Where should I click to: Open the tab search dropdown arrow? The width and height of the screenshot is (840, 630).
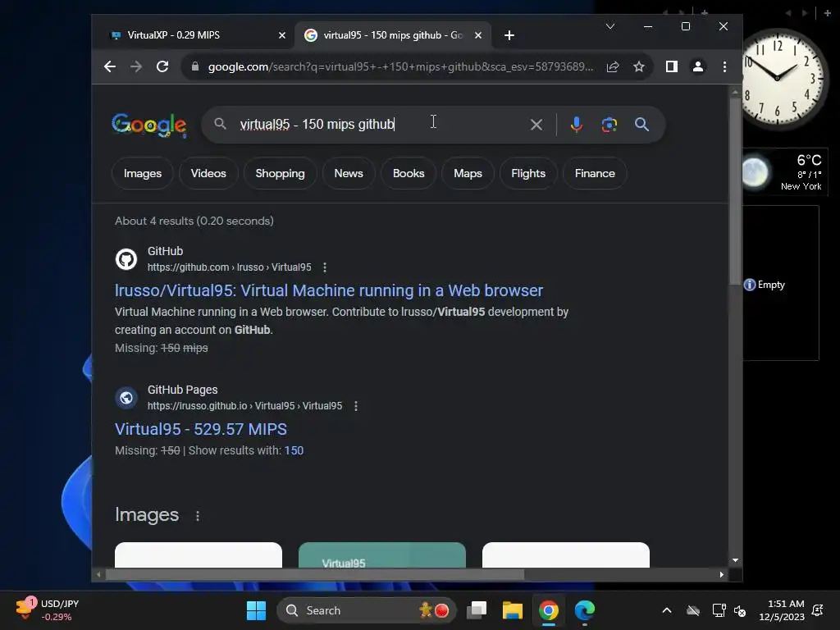(x=610, y=26)
